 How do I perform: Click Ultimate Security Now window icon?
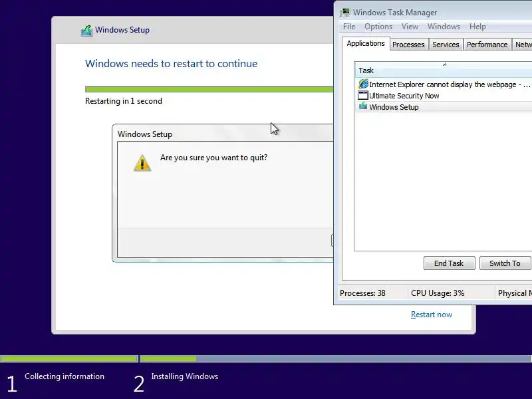pyautogui.click(x=363, y=95)
